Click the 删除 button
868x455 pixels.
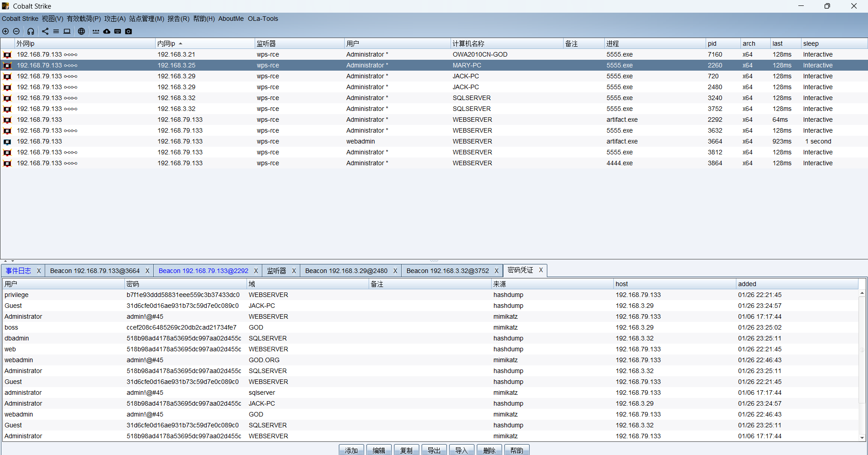tap(489, 450)
